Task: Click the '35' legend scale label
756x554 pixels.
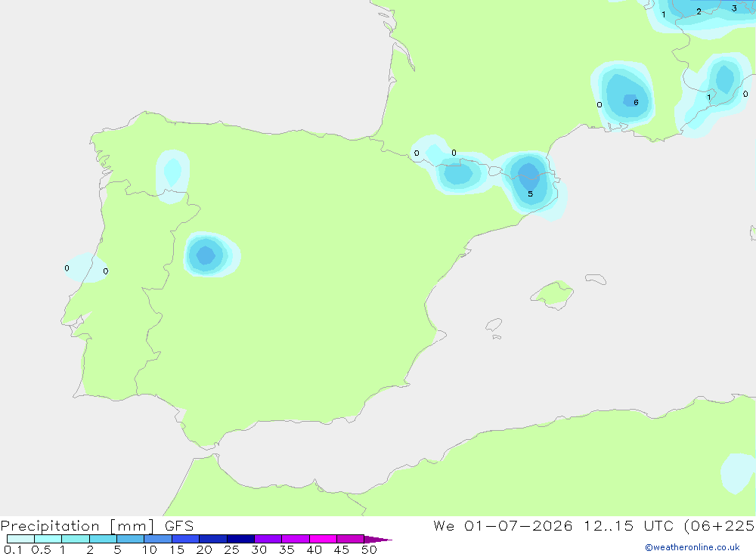Action: [287, 549]
